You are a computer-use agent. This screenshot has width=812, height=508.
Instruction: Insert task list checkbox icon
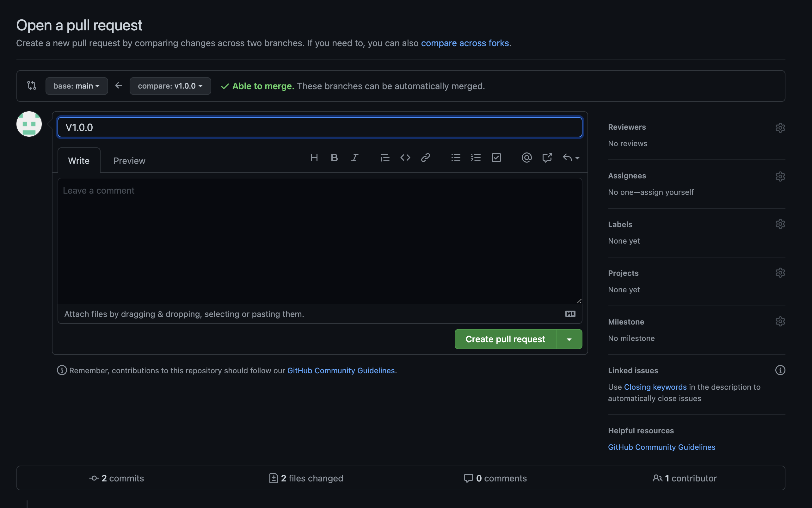[x=496, y=158]
